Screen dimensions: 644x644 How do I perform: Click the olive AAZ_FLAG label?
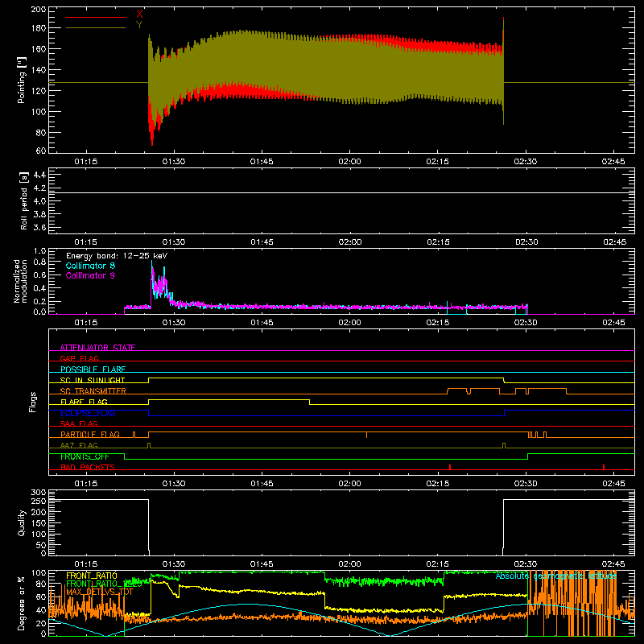79,445
